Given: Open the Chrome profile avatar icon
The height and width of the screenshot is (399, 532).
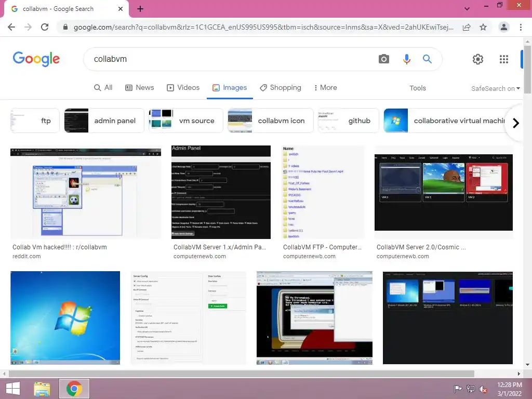Looking at the screenshot, I should point(504,27).
